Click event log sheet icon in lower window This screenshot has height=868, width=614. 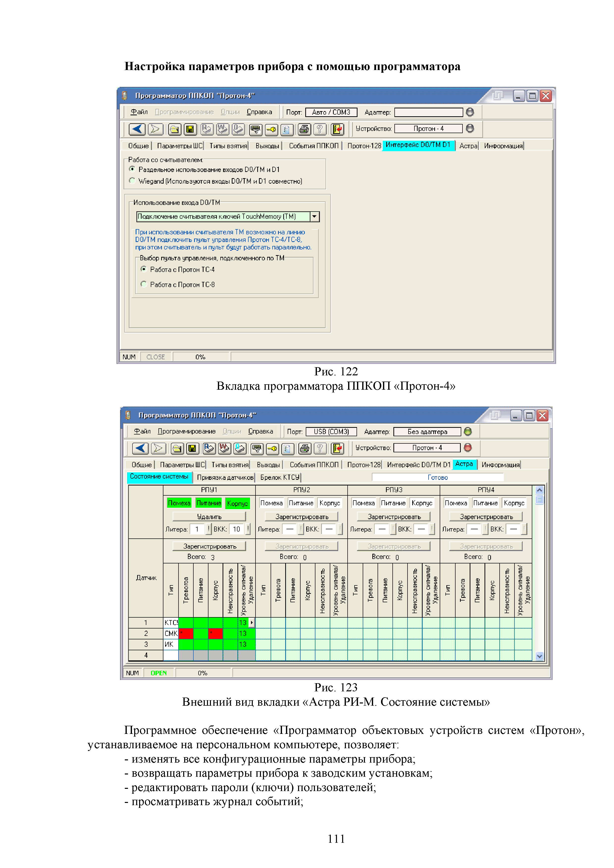click(287, 448)
